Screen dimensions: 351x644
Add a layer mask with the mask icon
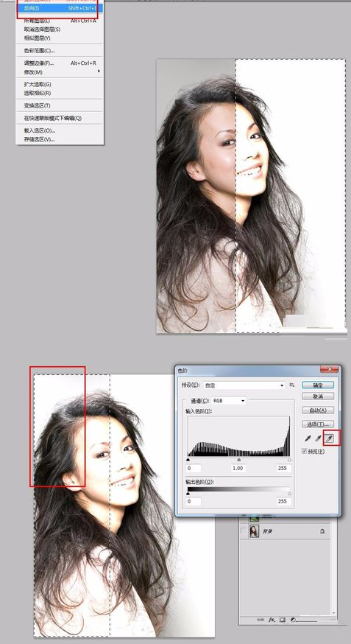point(282,620)
